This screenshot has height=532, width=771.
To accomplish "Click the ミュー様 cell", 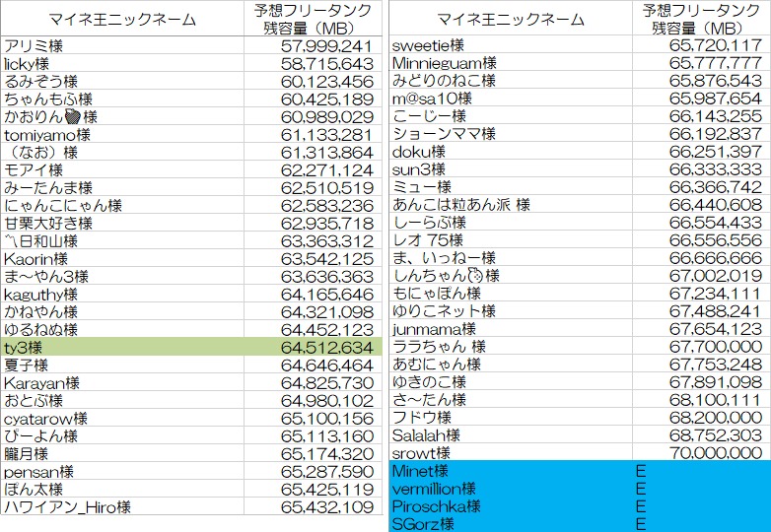I will pyautogui.click(x=511, y=187).
